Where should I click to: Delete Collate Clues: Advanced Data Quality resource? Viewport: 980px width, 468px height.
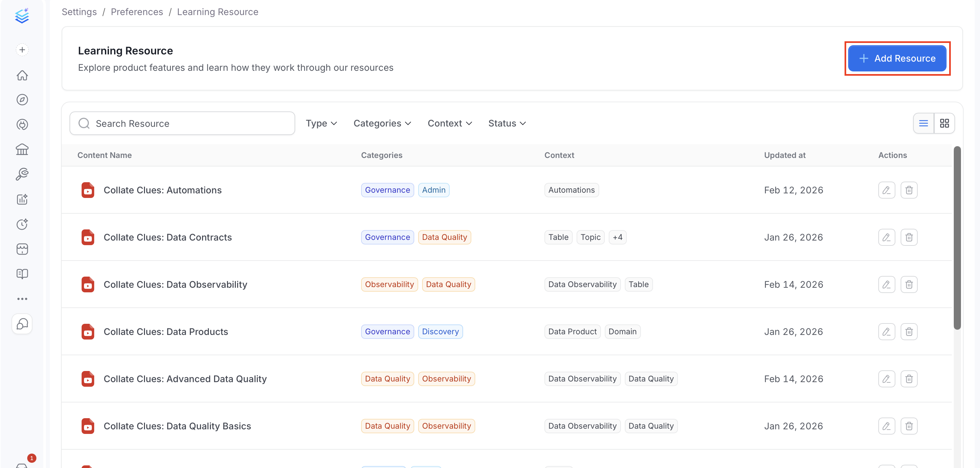click(x=909, y=379)
